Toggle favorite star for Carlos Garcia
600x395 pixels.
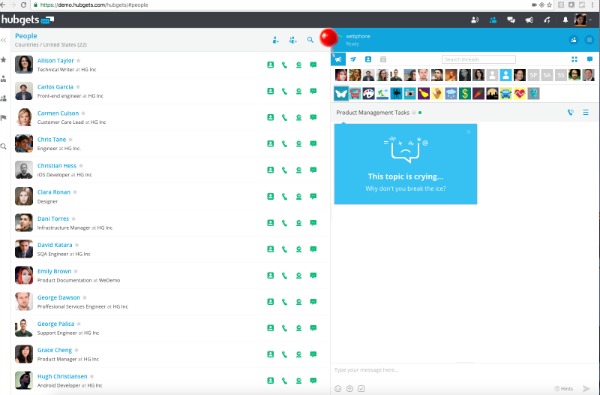click(78, 87)
